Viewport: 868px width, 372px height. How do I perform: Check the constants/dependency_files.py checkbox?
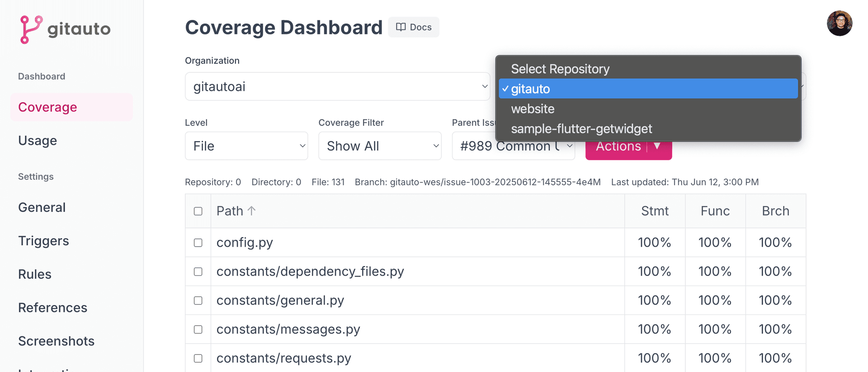(198, 272)
